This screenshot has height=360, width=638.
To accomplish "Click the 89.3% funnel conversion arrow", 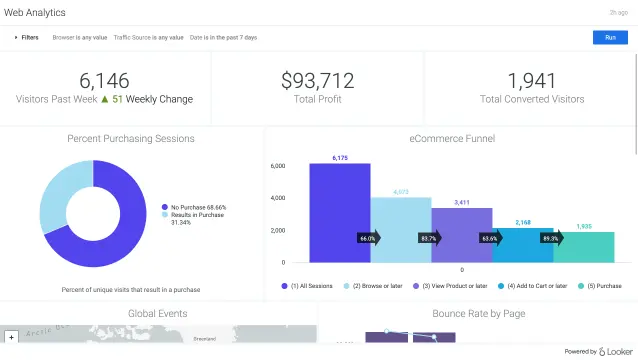I will tap(552, 238).
